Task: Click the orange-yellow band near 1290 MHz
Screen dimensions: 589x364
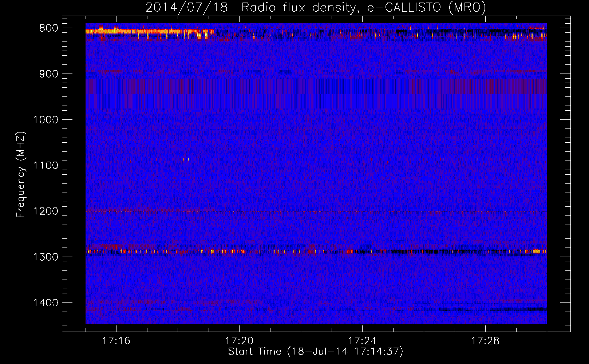Action: [316, 251]
